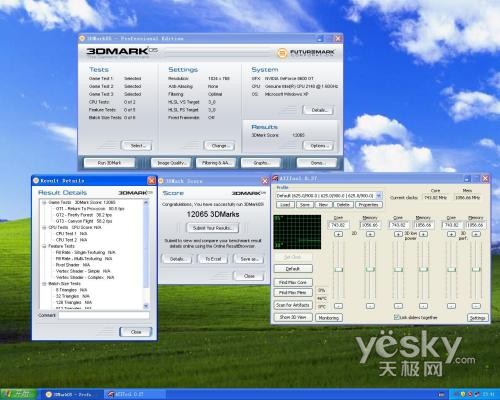The image size is (500, 400).
Task: Switch to ATITool taskbar button
Action: click(x=135, y=395)
